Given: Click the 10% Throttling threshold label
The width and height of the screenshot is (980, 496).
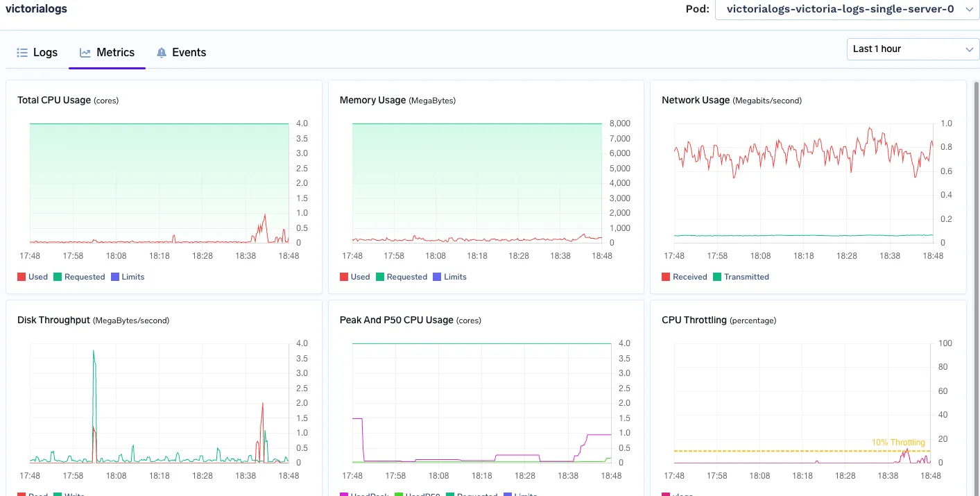Looking at the screenshot, I should (x=898, y=443).
